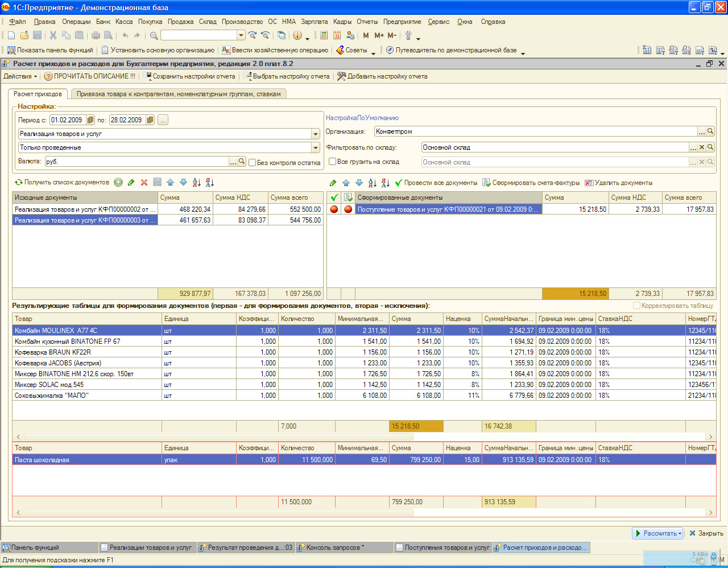Open the Calendar icon in the toolbar
728x568 pixels.
pos(337,35)
